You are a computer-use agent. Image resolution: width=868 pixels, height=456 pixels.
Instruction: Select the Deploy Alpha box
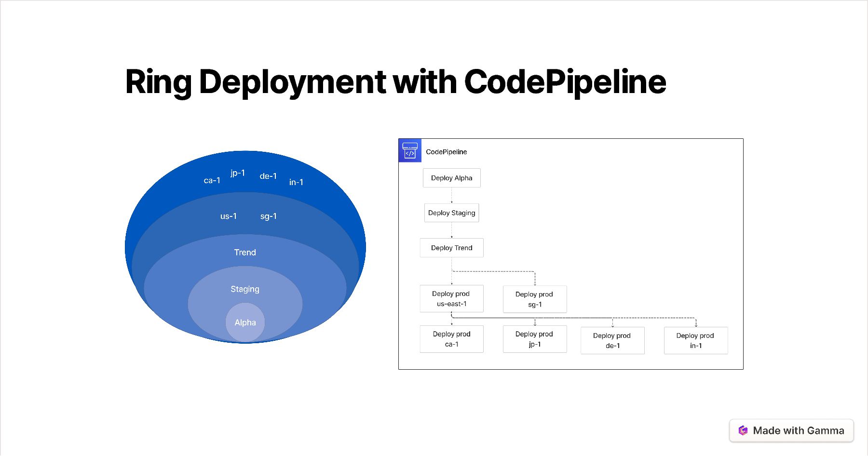[452, 178]
